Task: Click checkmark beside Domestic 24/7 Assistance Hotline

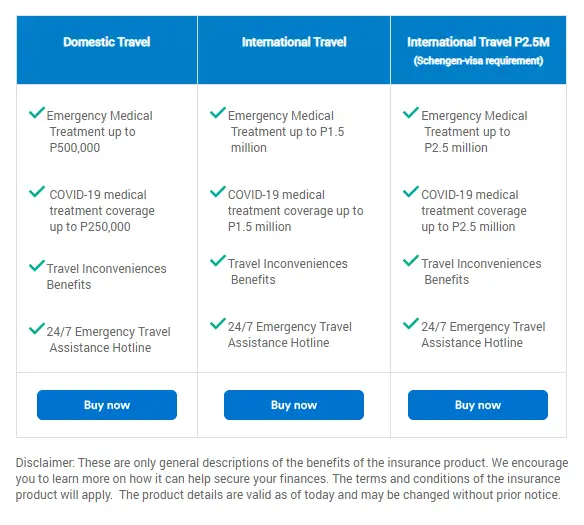Action: pos(37,328)
